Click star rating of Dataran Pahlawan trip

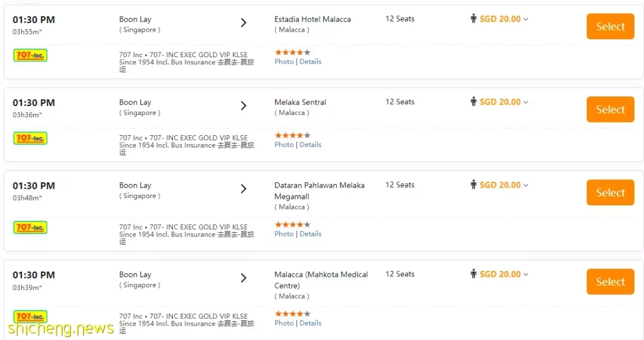[292, 224]
